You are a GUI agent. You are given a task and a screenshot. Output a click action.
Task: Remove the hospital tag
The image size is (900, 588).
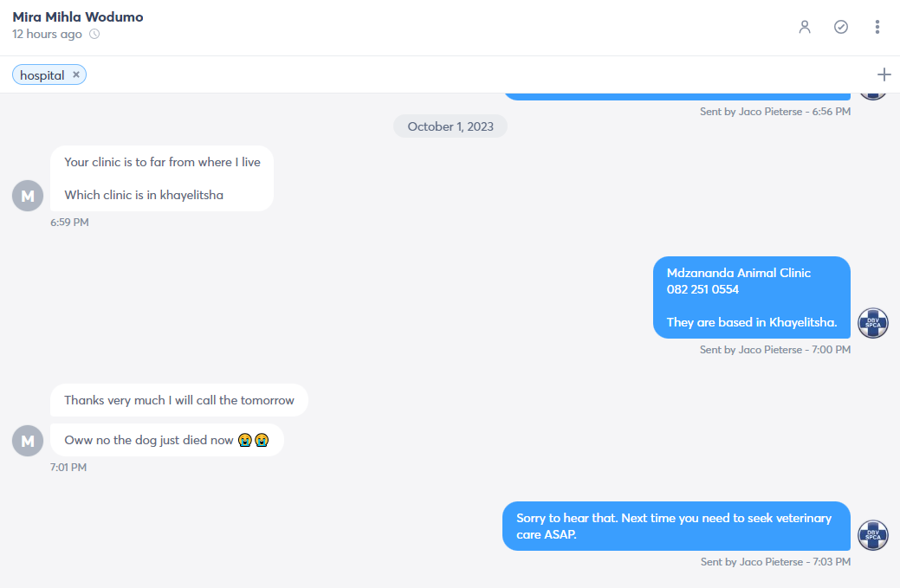click(75, 74)
